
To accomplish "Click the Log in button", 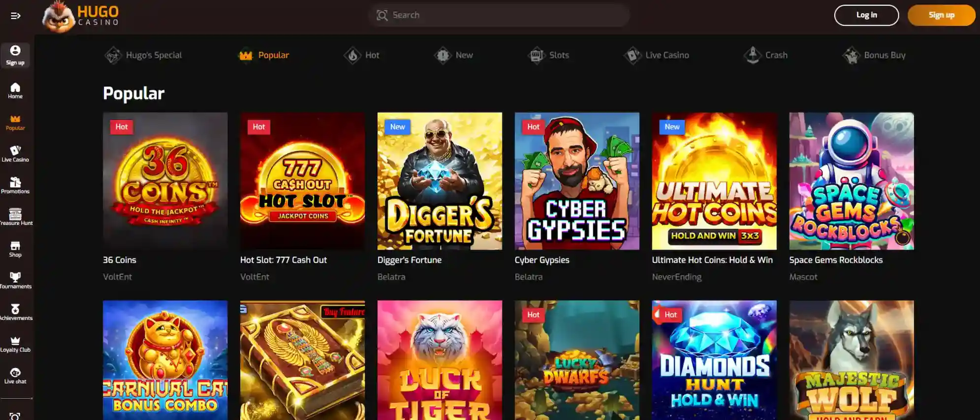I will [866, 15].
